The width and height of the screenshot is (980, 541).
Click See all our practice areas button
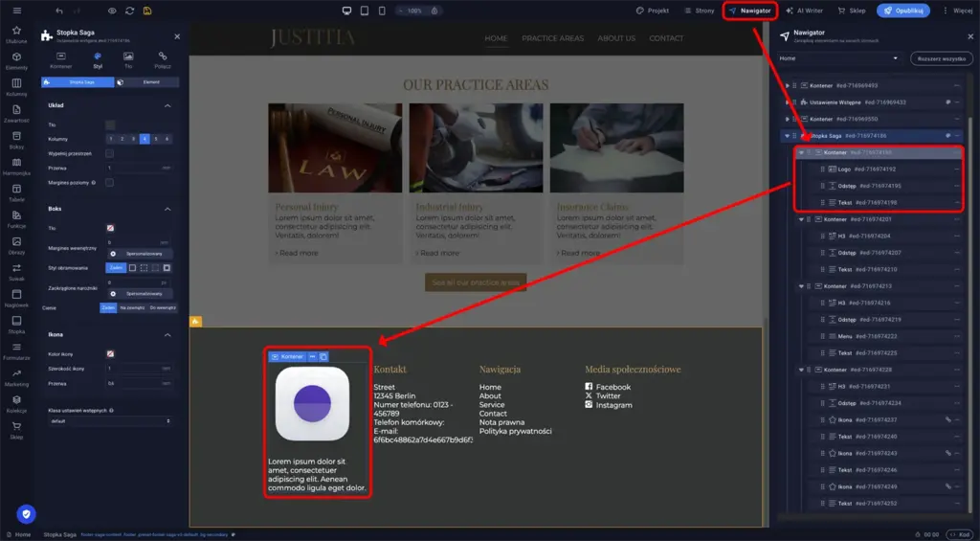(x=476, y=282)
